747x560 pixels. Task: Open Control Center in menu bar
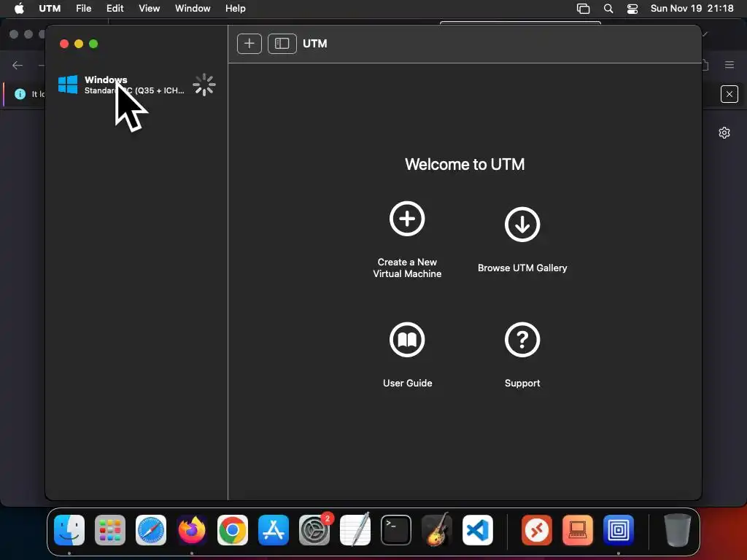(632, 9)
